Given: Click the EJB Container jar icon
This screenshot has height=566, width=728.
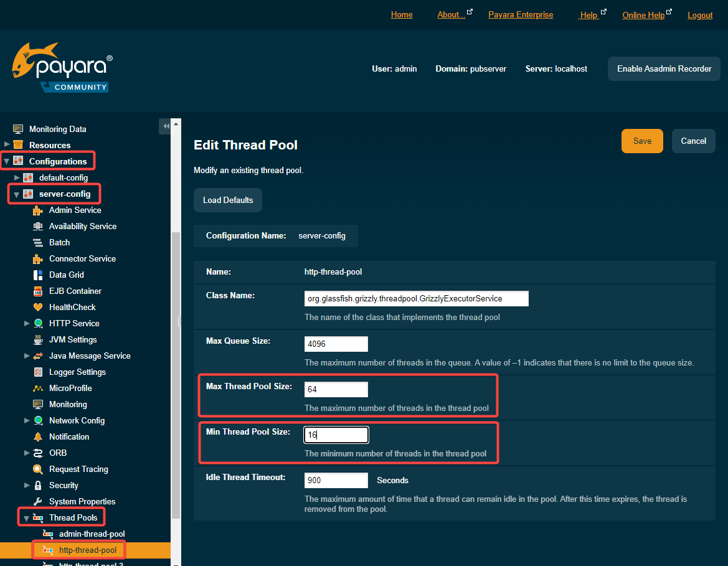Looking at the screenshot, I should click(x=37, y=291).
